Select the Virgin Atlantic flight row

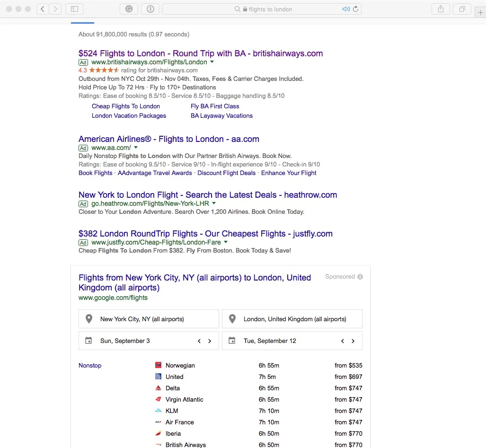258,399
